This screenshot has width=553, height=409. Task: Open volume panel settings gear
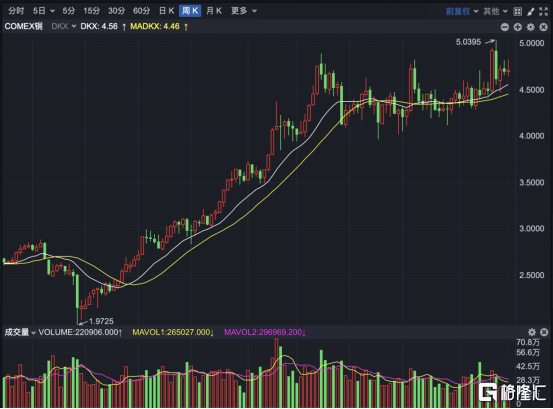click(531, 332)
